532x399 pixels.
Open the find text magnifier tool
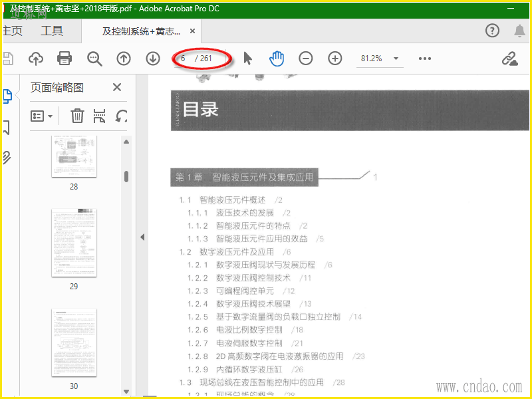pos(94,59)
